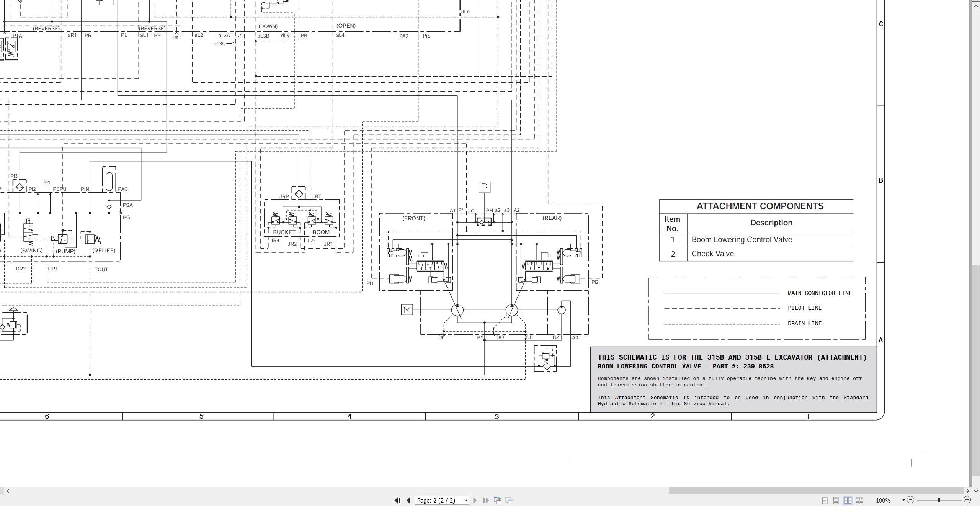Click the filter symbol between JRP and JRT
The width and height of the screenshot is (980, 506).
pos(299,194)
